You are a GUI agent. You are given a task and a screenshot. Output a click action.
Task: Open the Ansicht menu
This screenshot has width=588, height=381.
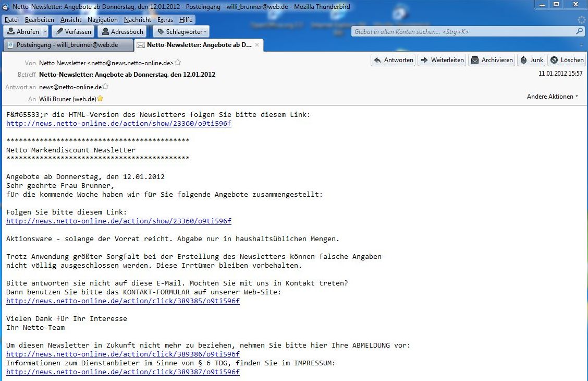71,19
